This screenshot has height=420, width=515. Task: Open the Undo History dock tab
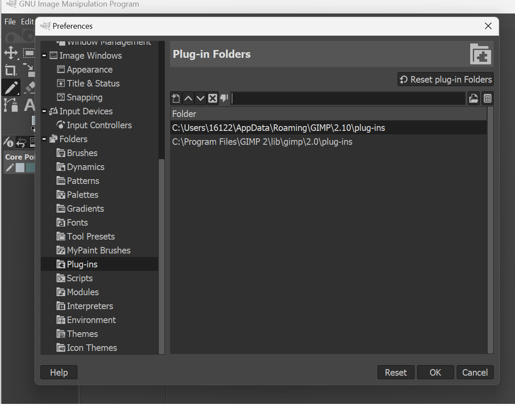(x=21, y=142)
